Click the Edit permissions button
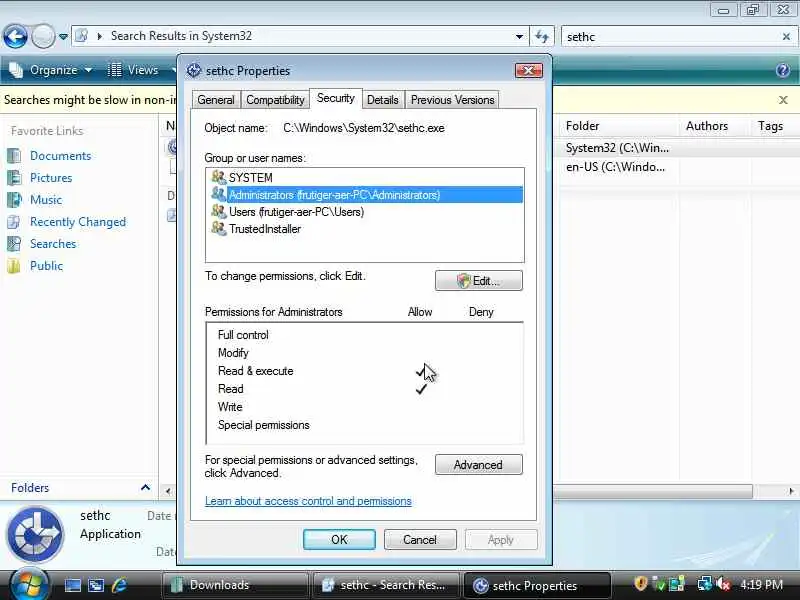The height and width of the screenshot is (600, 800). pyautogui.click(x=479, y=281)
